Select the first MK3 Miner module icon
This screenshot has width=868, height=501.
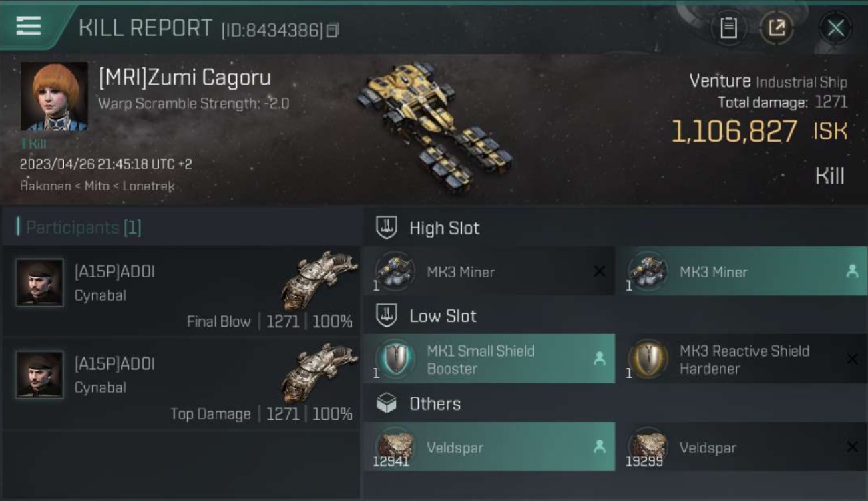[x=394, y=271]
